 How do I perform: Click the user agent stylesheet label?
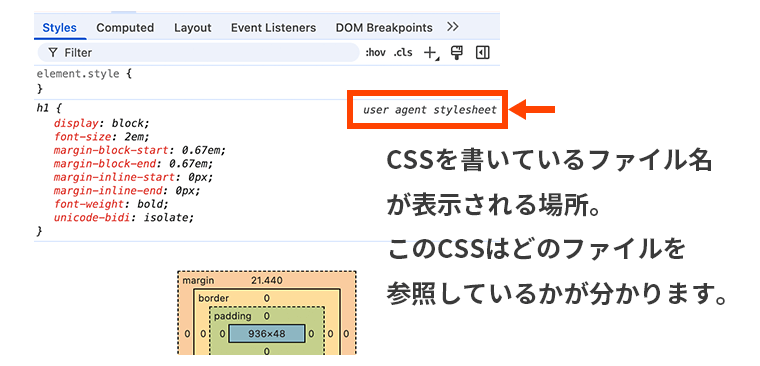(x=430, y=110)
